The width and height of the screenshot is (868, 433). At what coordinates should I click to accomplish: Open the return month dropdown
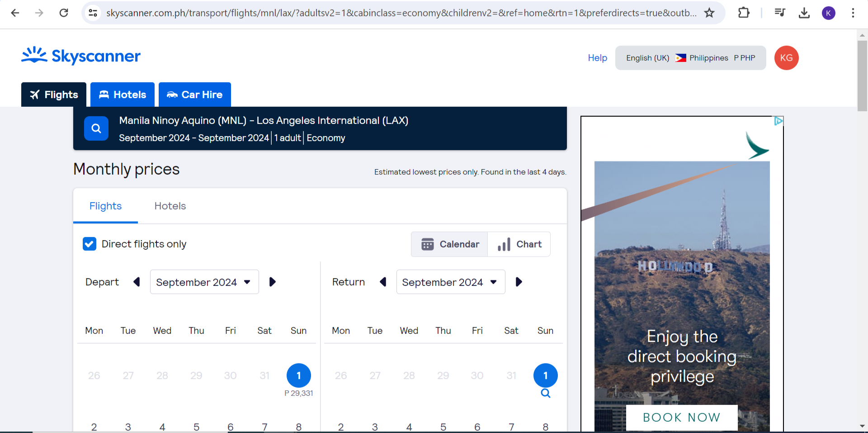click(451, 282)
